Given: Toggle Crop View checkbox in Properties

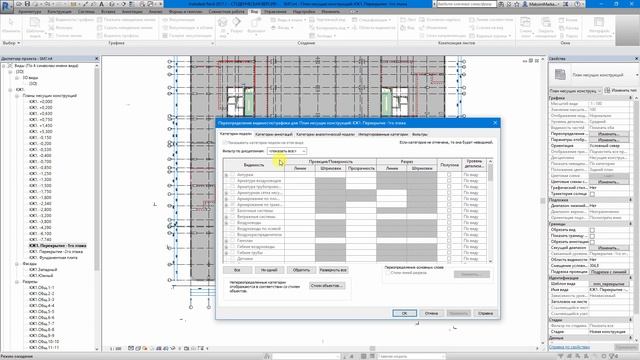Looking at the screenshot, I should click(x=592, y=230).
